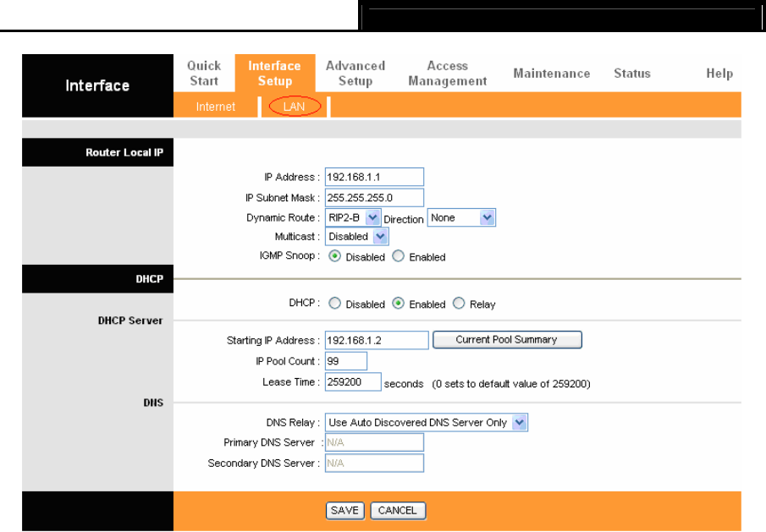Edit the Lease Time field
This screenshot has height=532, width=766.
[x=353, y=381]
